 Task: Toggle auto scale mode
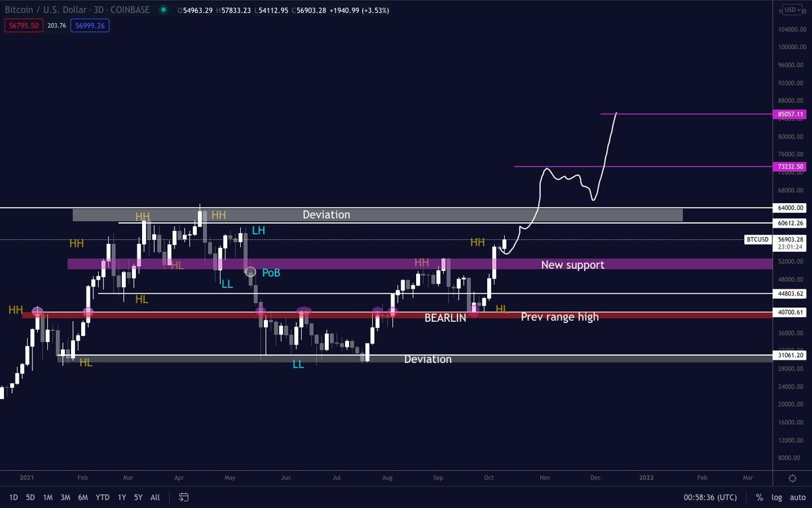pyautogui.click(x=796, y=497)
